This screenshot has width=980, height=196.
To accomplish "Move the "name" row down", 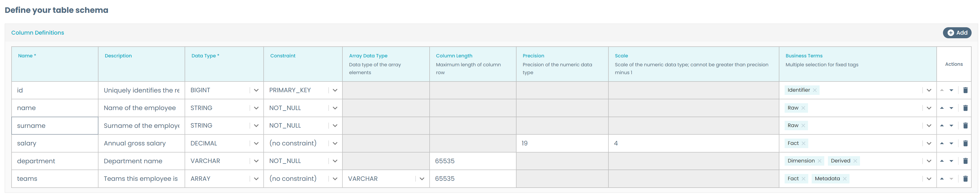I will [x=951, y=108].
